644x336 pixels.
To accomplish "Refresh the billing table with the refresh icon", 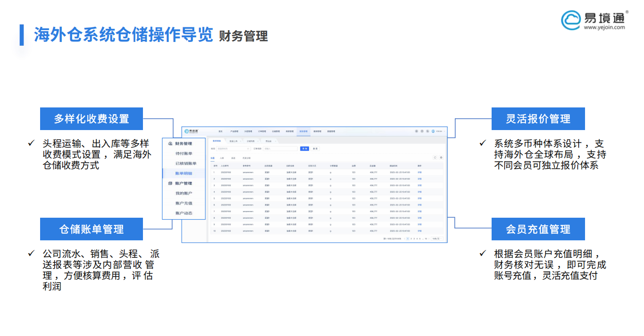I will tap(435, 157).
